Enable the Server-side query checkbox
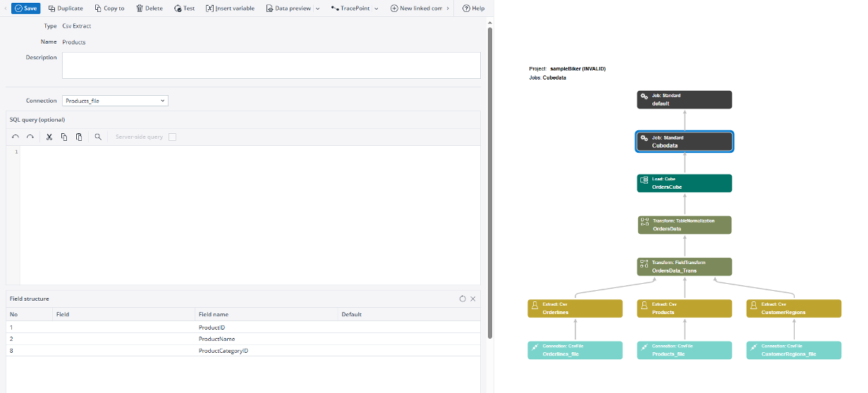Viewport: 868px width, 393px height. coord(172,137)
